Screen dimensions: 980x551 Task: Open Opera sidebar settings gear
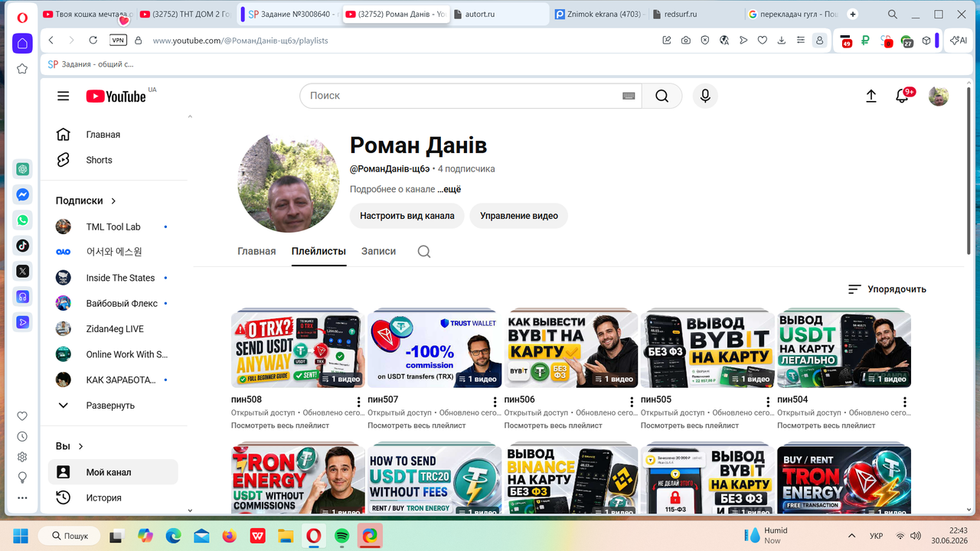22,457
